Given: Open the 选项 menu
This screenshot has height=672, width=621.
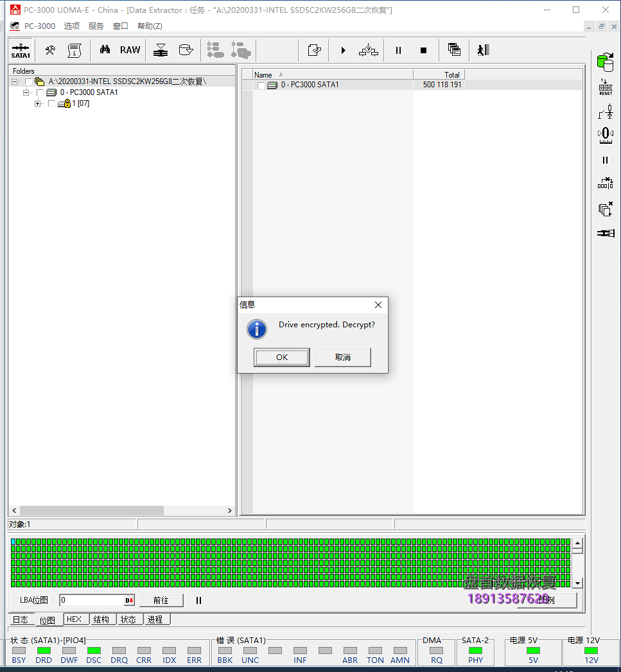Looking at the screenshot, I should point(72,26).
